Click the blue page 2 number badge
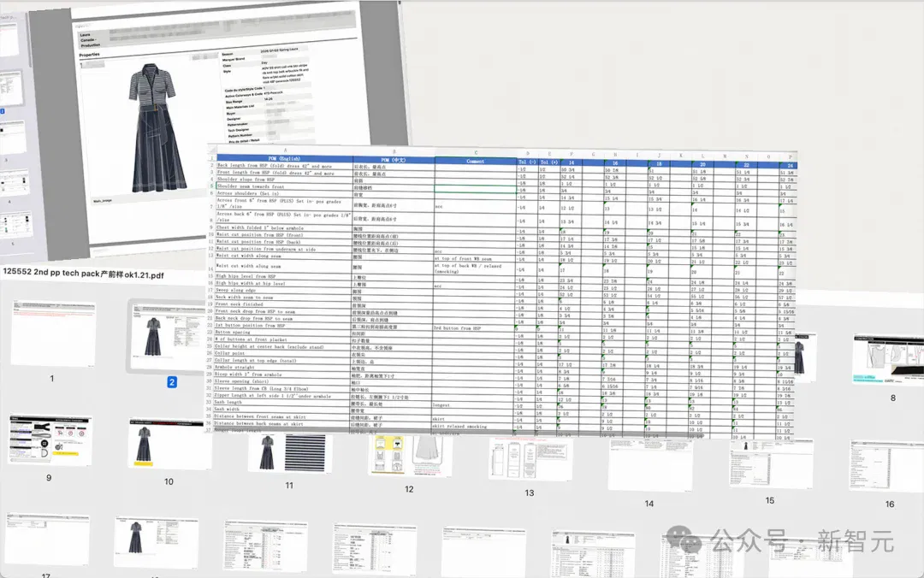924x578 pixels. coord(171,382)
